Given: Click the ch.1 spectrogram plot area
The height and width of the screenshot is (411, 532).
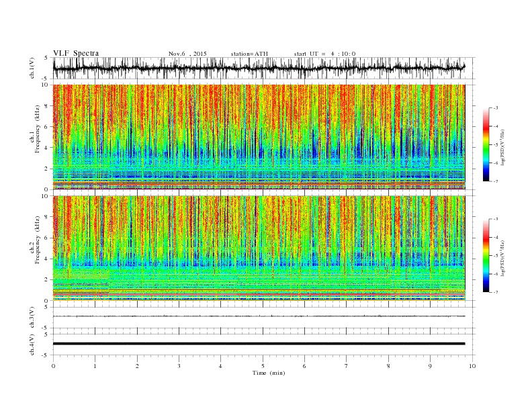Looking at the screenshot, I should [x=259, y=137].
